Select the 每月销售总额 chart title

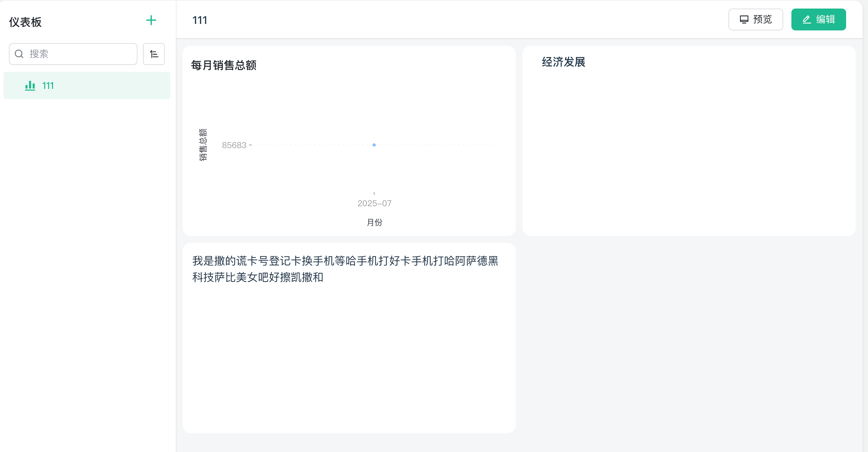[x=224, y=65]
